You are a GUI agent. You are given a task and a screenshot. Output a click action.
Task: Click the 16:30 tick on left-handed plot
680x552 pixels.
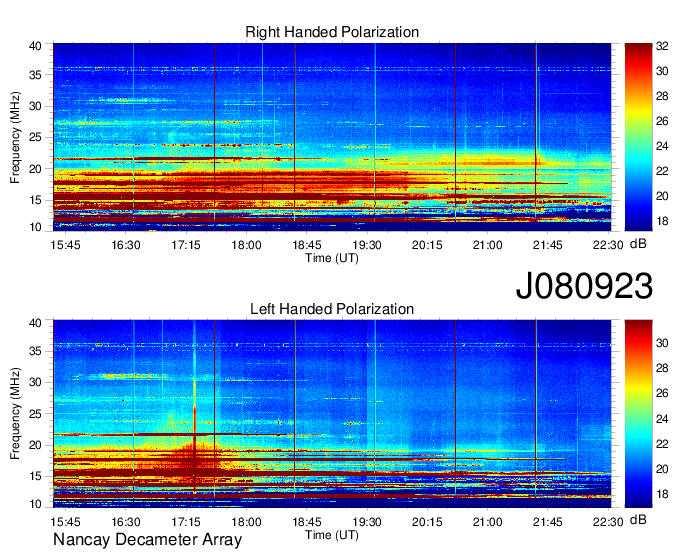[126, 522]
